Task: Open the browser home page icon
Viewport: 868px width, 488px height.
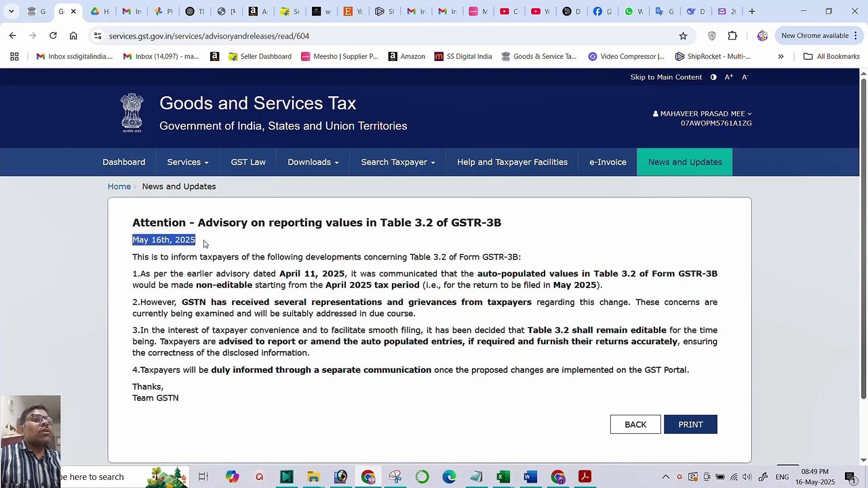Action: (73, 35)
